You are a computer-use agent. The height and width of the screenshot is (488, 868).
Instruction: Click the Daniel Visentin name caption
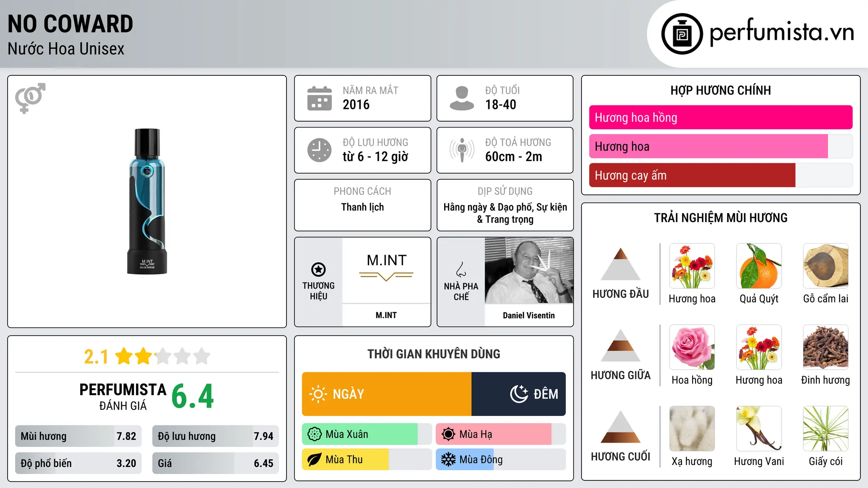[x=529, y=315]
